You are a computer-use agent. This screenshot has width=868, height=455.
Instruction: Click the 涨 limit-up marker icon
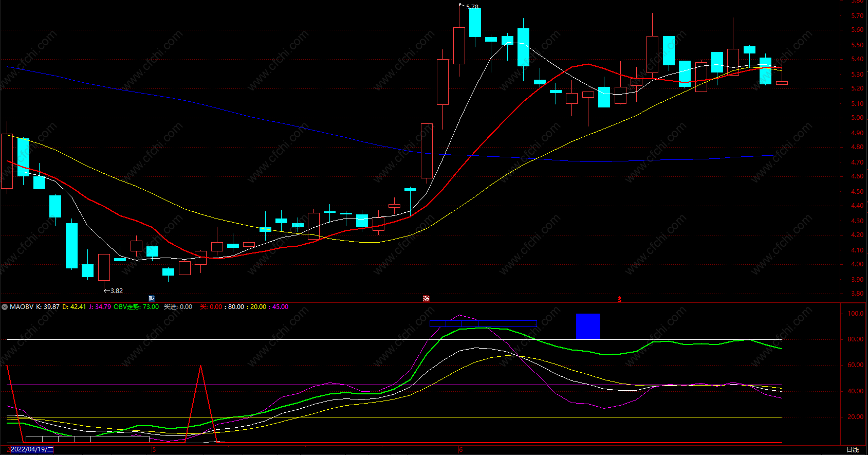(x=426, y=298)
